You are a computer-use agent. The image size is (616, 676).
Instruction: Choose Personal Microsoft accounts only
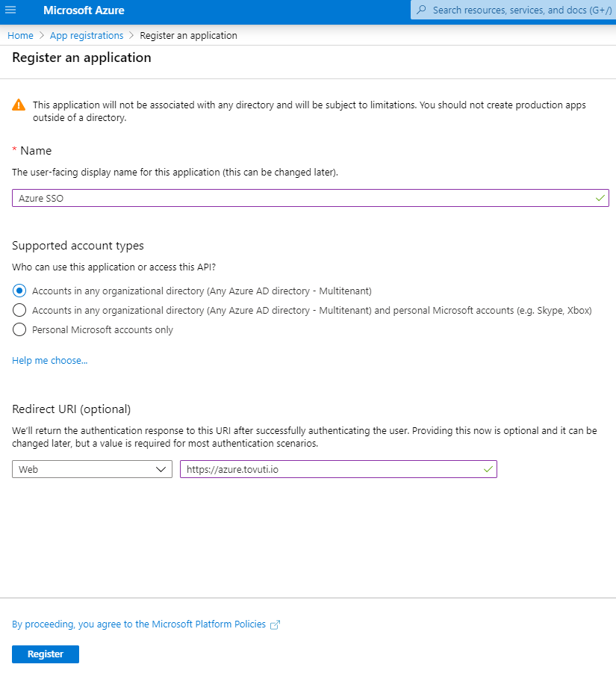19,329
